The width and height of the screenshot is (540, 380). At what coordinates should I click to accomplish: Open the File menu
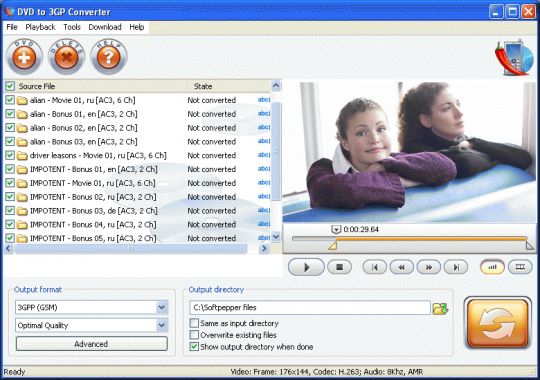coord(12,27)
